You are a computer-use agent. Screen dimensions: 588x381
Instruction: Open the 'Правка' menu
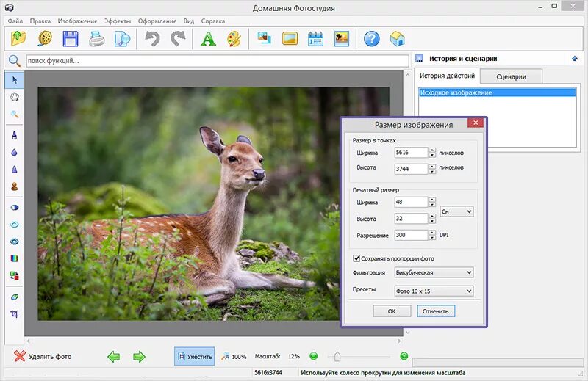click(40, 21)
